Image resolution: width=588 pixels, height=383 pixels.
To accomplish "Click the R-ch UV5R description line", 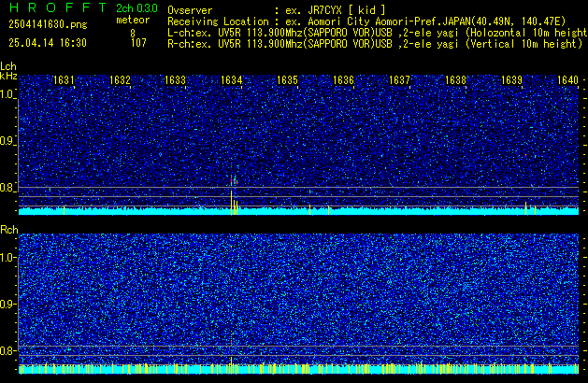I will coord(375,44).
